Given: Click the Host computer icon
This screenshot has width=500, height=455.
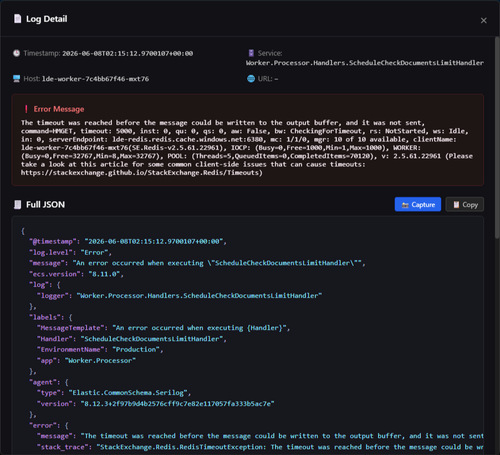Looking at the screenshot, I should tap(16, 79).
